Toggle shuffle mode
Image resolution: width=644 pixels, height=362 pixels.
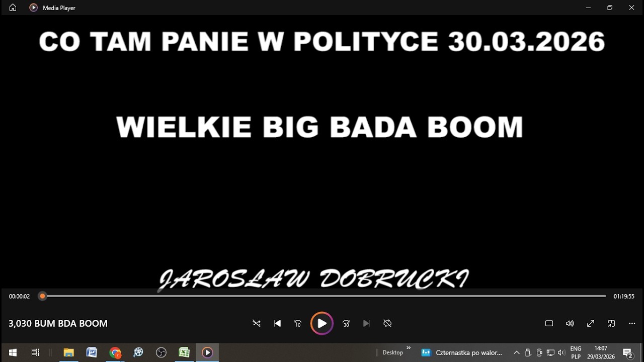[x=257, y=323]
